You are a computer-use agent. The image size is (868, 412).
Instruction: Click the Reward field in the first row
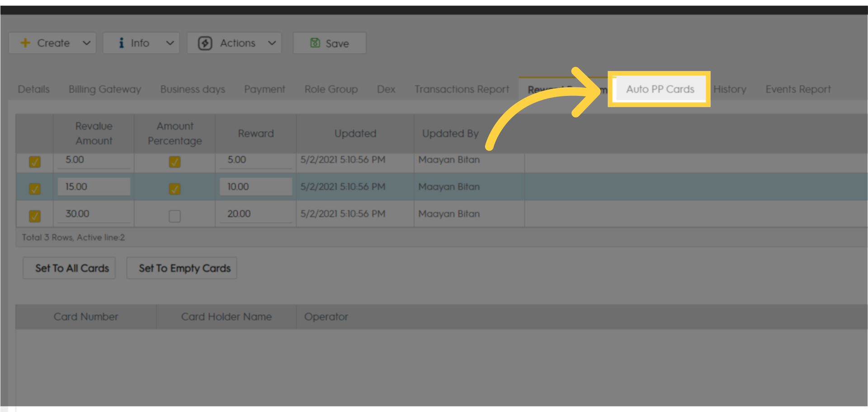point(256,161)
